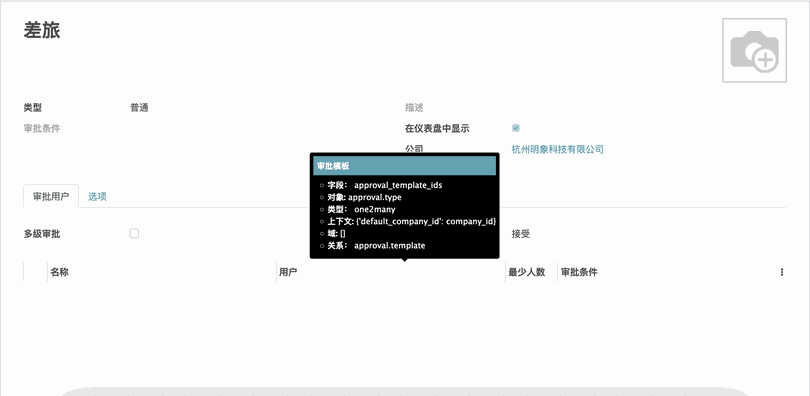
Task: Click the 描述 field label
Action: [414, 108]
